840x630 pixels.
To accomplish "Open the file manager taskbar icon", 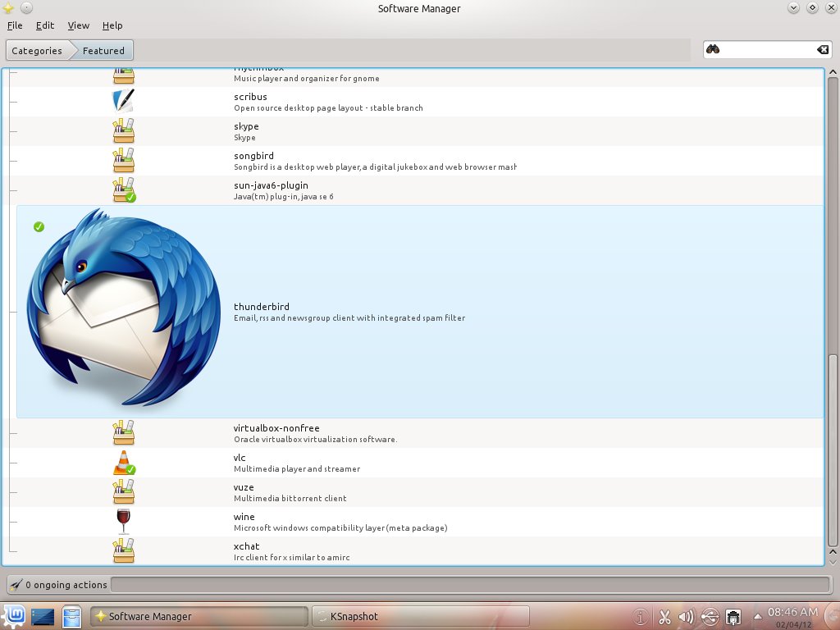I will pos(71,617).
